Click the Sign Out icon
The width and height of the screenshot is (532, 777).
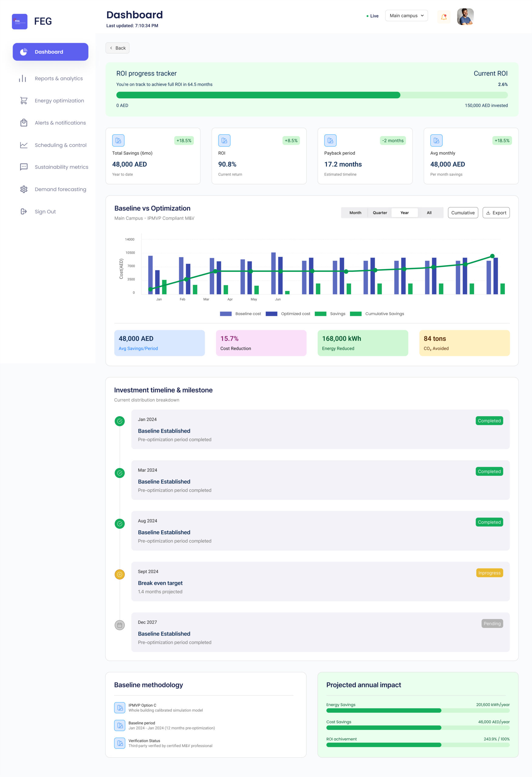[23, 212]
